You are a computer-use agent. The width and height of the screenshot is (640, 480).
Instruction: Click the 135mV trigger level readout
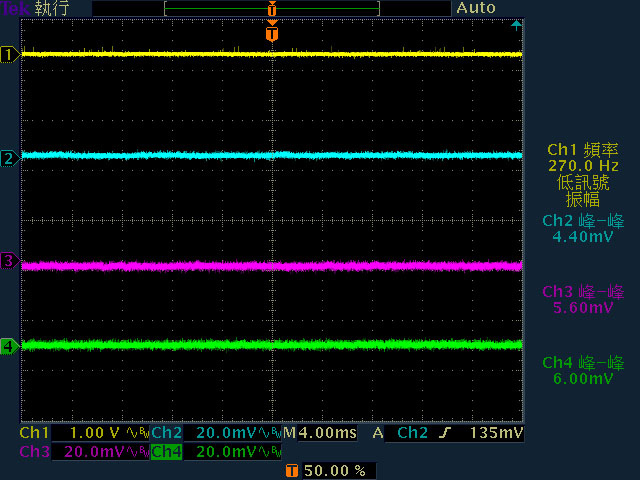(x=496, y=433)
